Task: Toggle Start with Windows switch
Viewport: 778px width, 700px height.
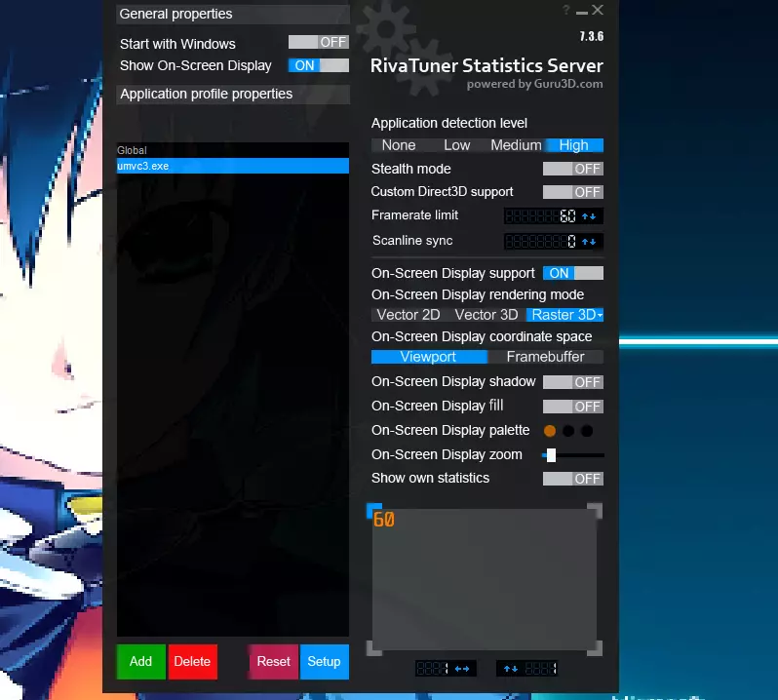Action: click(319, 42)
